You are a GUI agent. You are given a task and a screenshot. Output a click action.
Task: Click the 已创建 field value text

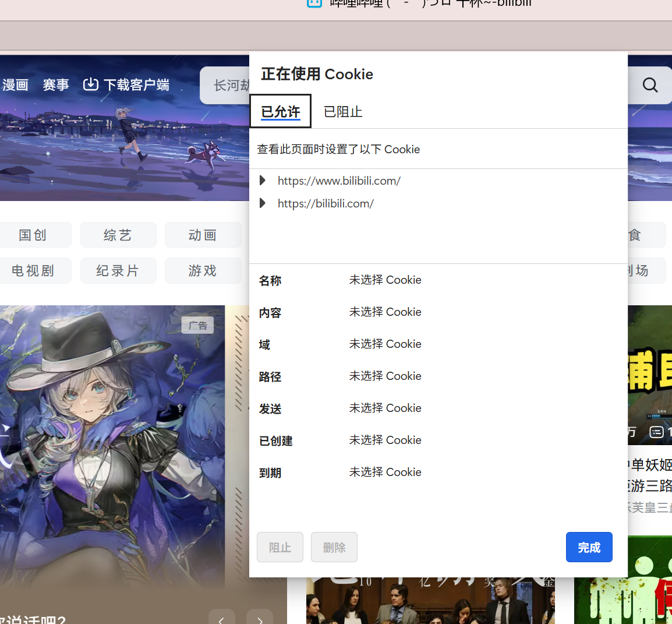(385, 440)
